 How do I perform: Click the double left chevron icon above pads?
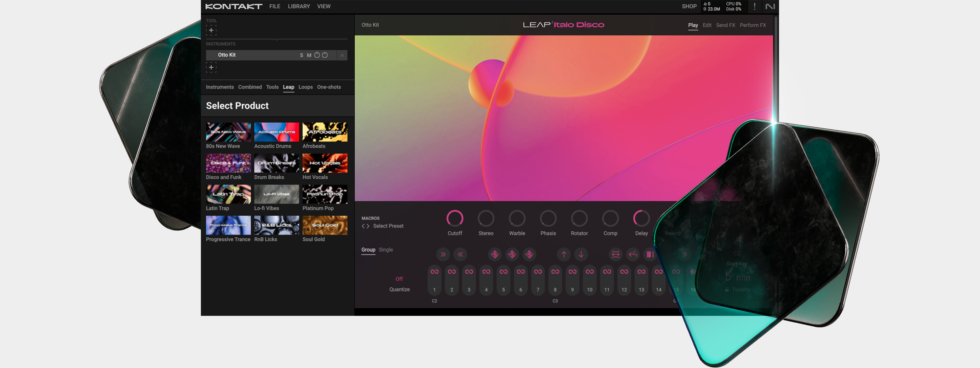[460, 255]
